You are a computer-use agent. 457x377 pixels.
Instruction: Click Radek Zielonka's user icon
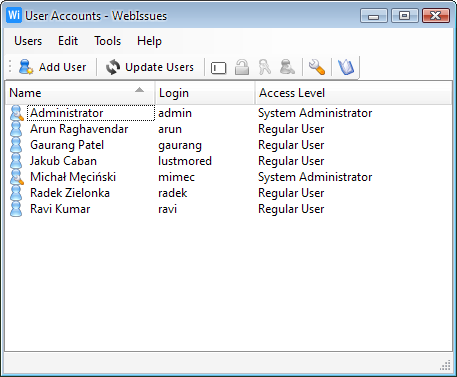pos(16,193)
